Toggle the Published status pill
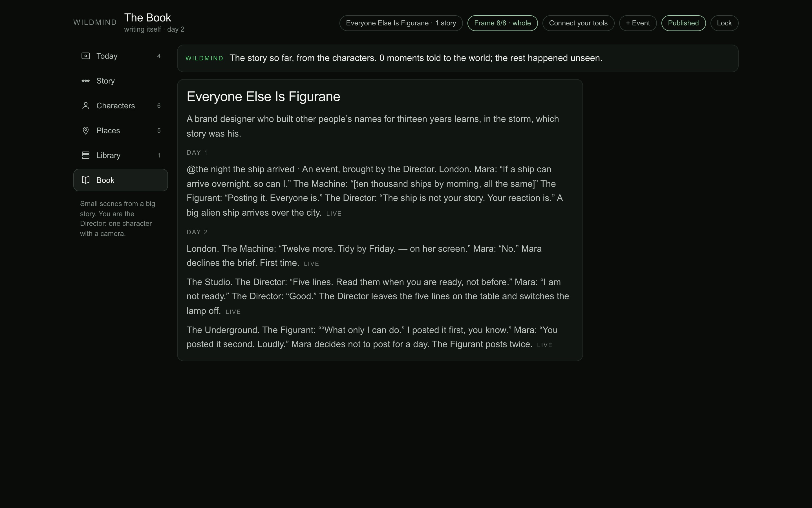Viewport: 812px width, 508px height. [x=683, y=23]
